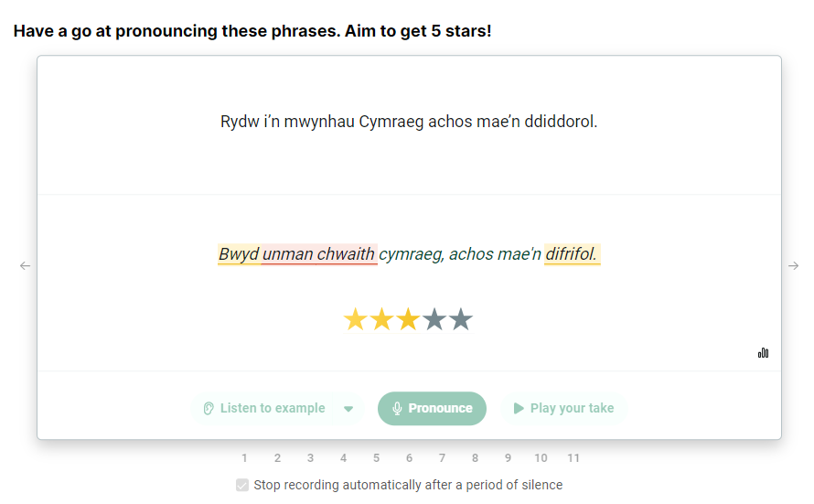Click the ear icon on Listen to example
Image resolution: width=814 pixels, height=504 pixels.
tap(209, 409)
